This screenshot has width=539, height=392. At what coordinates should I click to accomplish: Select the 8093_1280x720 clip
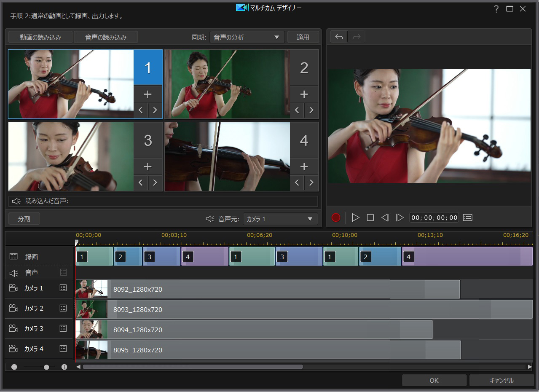tap(304, 309)
